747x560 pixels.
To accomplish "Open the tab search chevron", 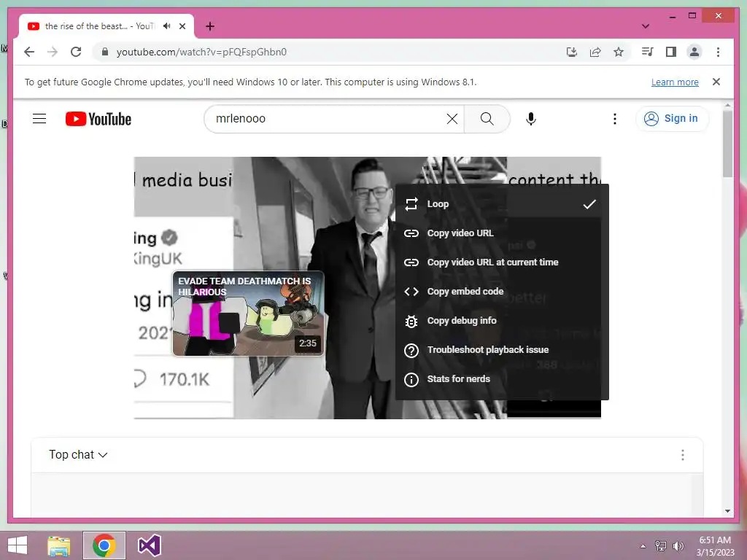I will coord(646,26).
